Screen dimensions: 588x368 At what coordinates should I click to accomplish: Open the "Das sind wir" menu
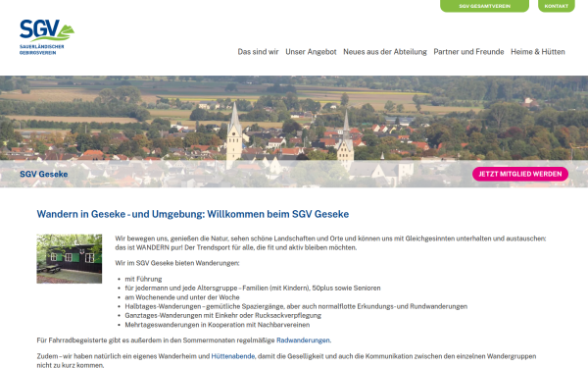[x=258, y=52]
